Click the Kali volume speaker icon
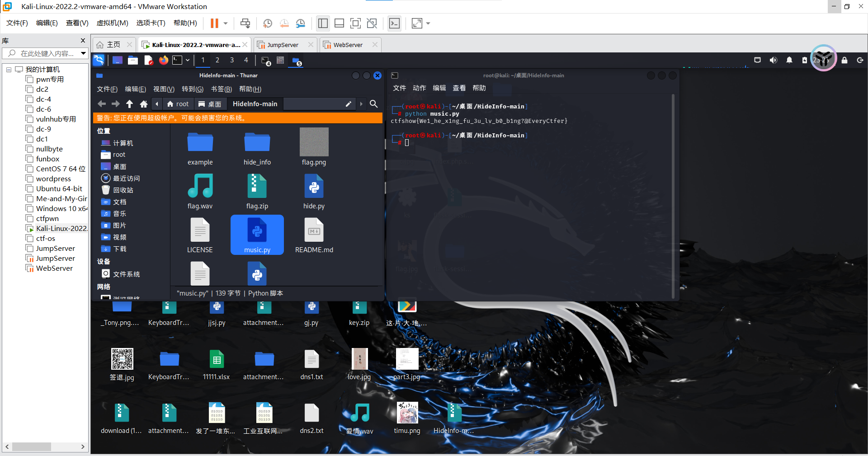The height and width of the screenshot is (456, 868). click(774, 60)
